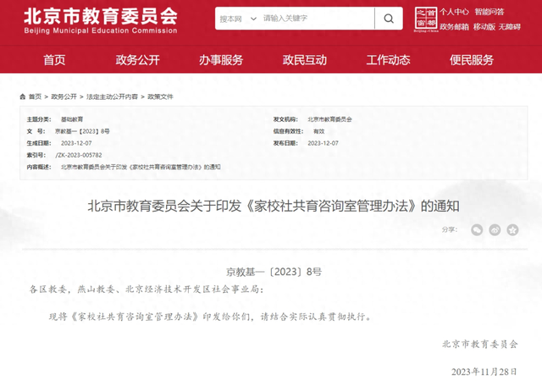
Task: Open the 个人中心 link
Action: (x=454, y=12)
